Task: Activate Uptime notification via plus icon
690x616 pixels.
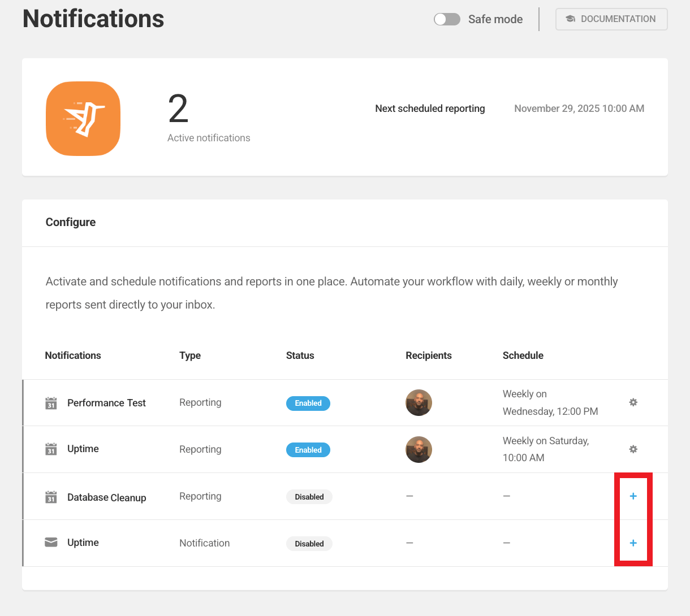Action: [633, 543]
